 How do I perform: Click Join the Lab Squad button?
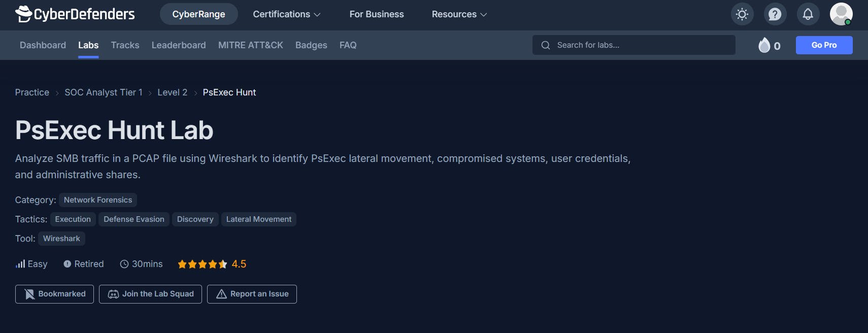(x=150, y=294)
